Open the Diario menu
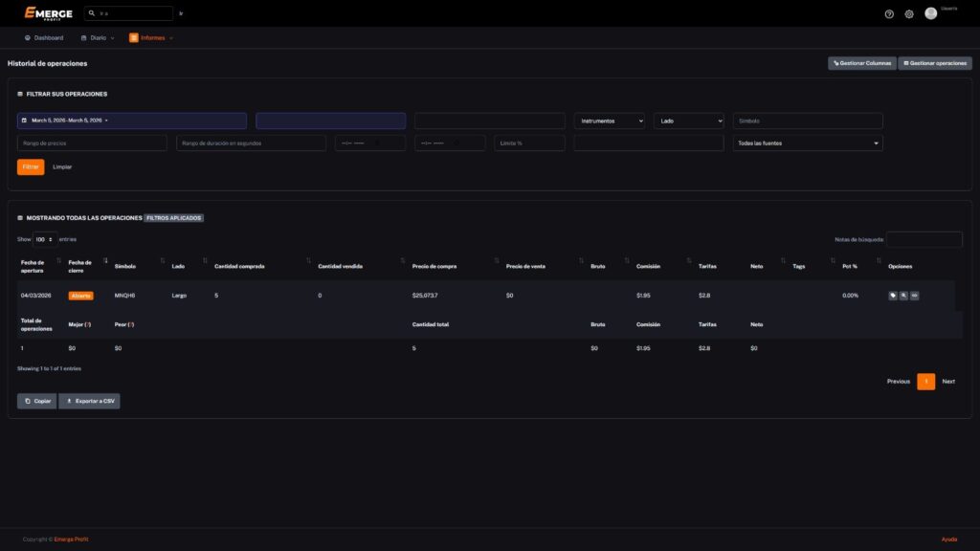Screen dimensions: 980x551 click(98, 37)
